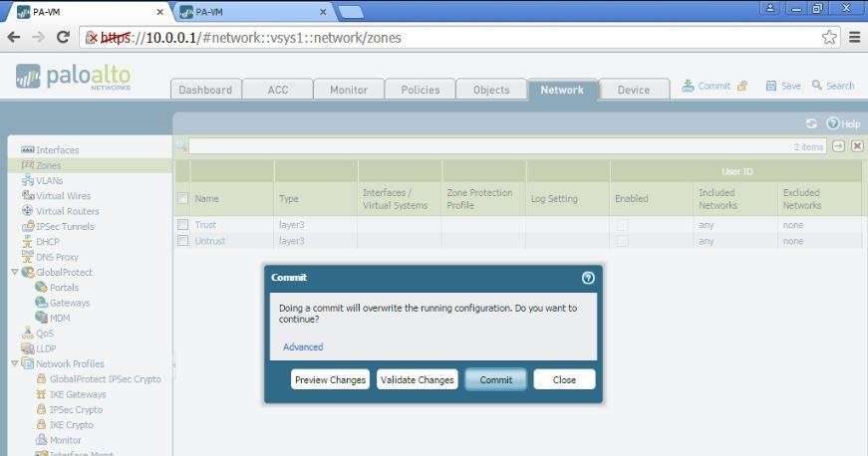Collapse the GlobalProtect tree node

(x=14, y=272)
